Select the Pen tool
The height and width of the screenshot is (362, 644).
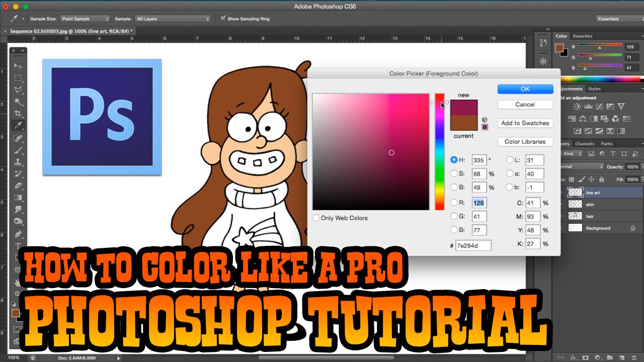click(18, 234)
